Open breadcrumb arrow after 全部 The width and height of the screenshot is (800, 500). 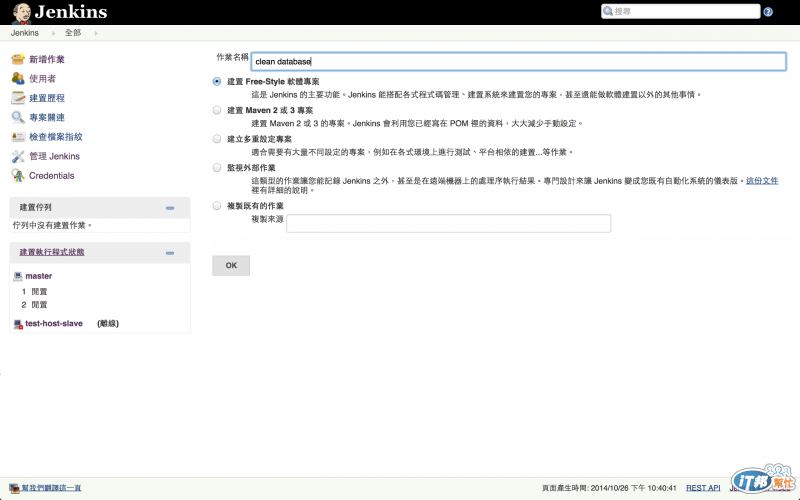tap(95, 33)
